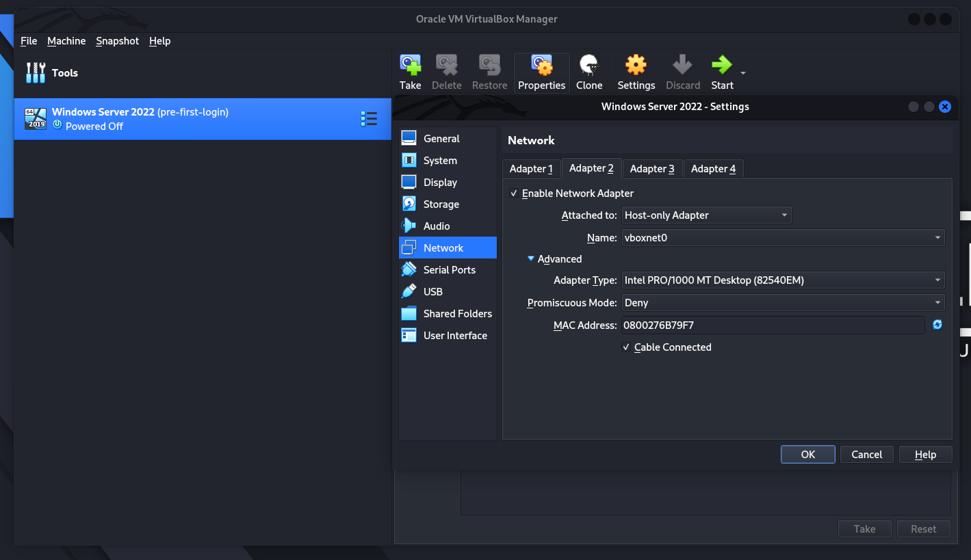Open the Promiscuous Mode dropdown
The image size is (971, 560).
pos(783,303)
